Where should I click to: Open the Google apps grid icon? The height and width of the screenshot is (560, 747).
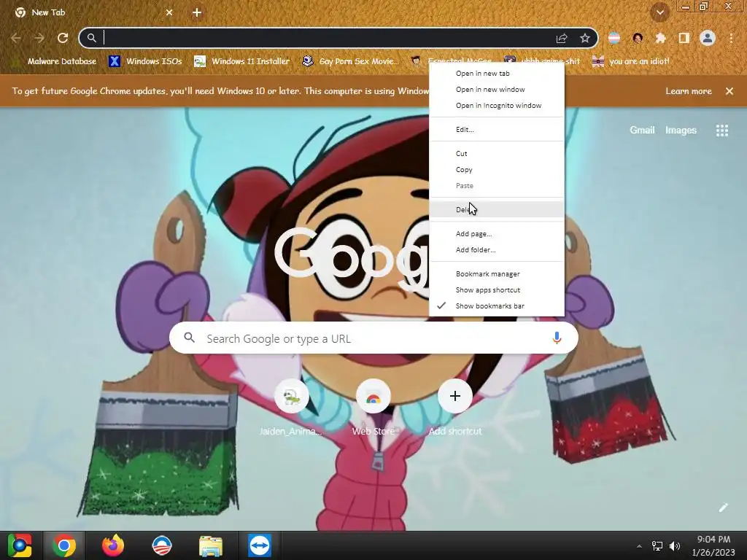pos(722,130)
